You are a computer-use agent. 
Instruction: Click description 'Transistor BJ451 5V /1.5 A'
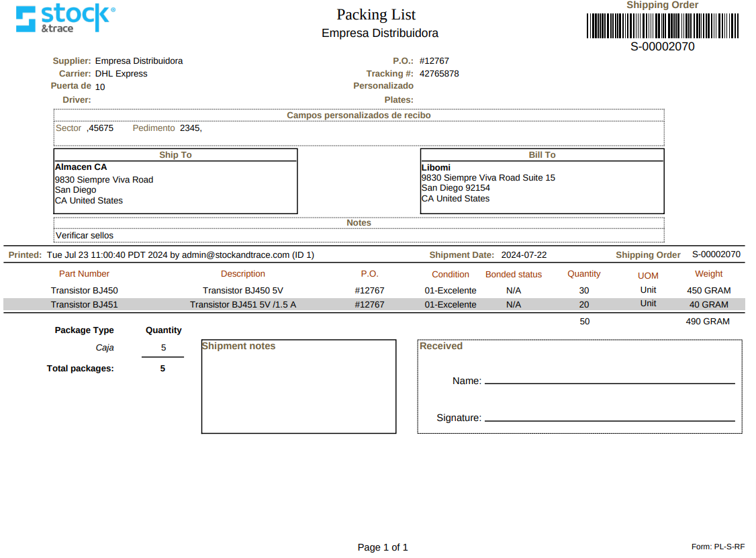point(243,305)
